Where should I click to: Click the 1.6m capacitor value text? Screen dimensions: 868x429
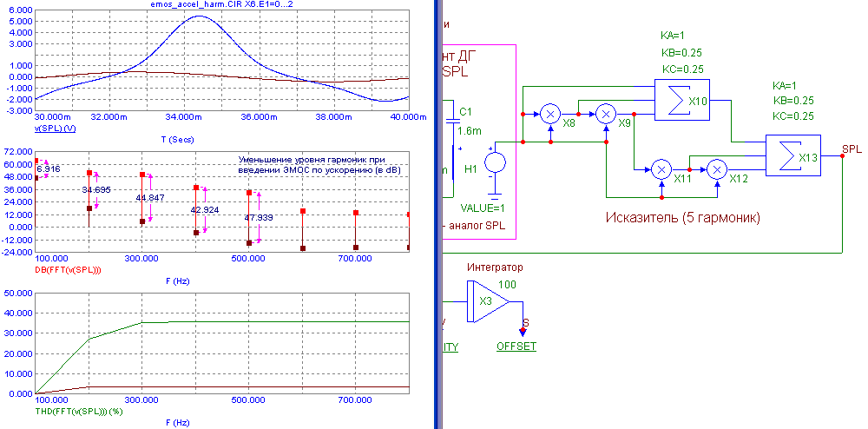[x=470, y=130]
